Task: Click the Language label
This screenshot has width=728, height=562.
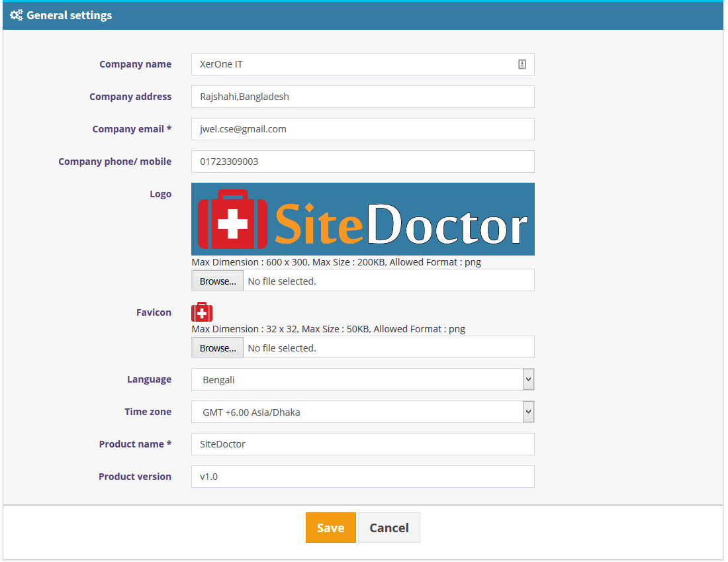Action: (x=150, y=379)
